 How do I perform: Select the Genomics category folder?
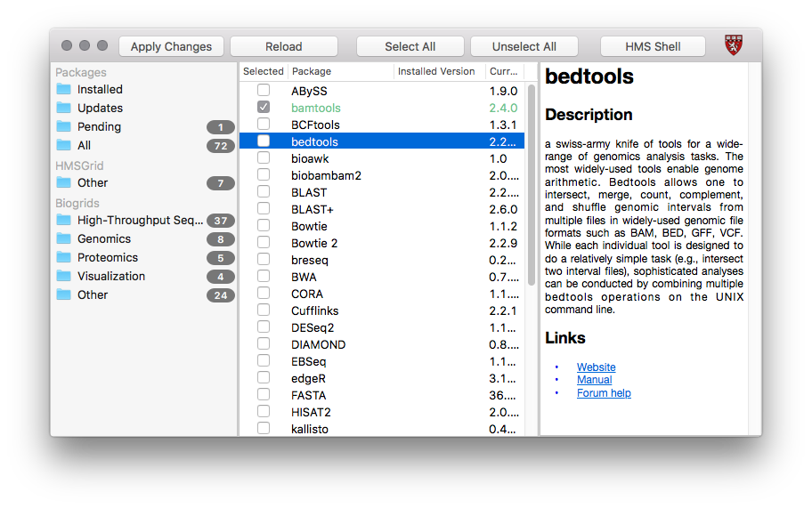(103, 238)
